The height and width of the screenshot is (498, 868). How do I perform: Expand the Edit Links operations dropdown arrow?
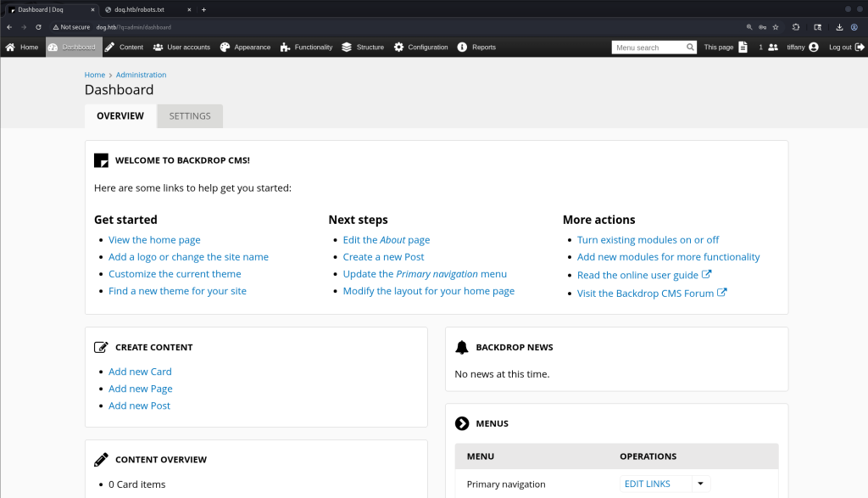700,484
